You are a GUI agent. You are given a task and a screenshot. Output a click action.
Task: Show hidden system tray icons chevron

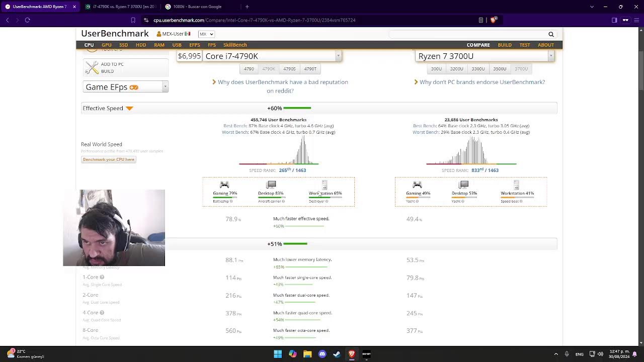[556, 354]
